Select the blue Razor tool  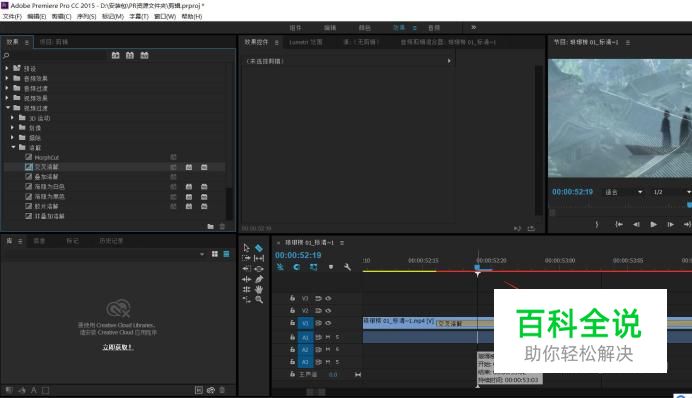[259, 248]
